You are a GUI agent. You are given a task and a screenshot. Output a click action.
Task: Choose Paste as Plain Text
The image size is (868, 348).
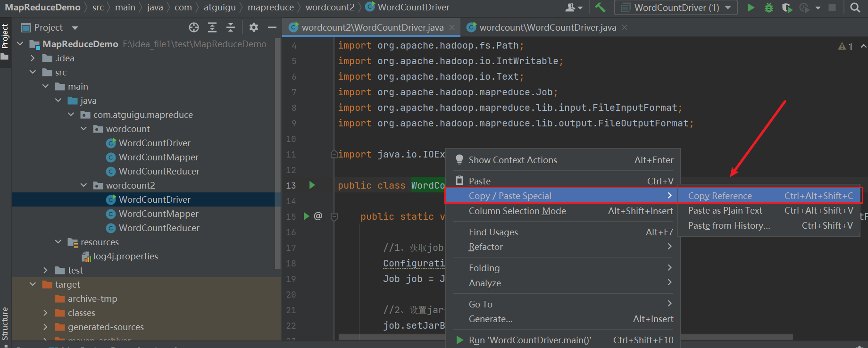[769, 211]
